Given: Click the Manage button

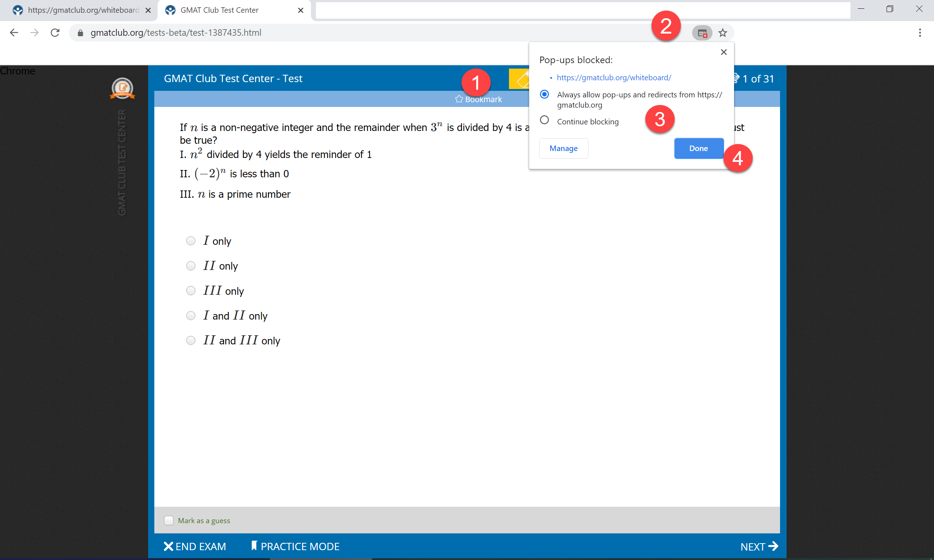Looking at the screenshot, I should point(563,148).
